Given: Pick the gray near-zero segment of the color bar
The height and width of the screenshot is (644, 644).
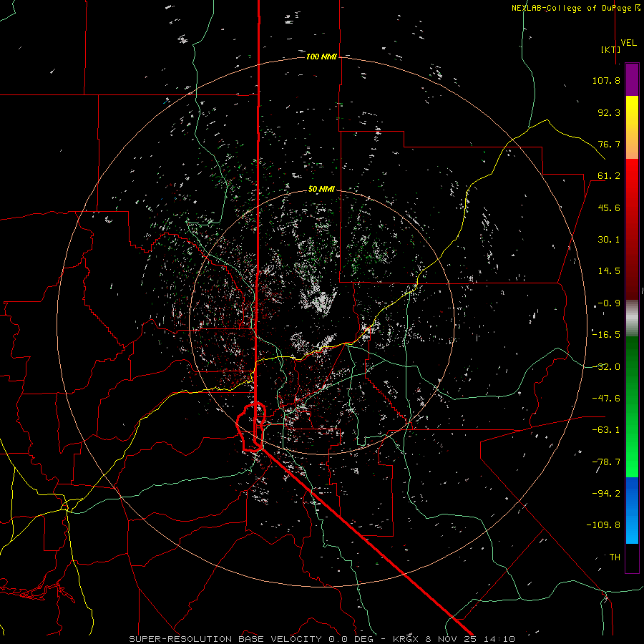Looking at the screenshot, I should click(x=632, y=318).
